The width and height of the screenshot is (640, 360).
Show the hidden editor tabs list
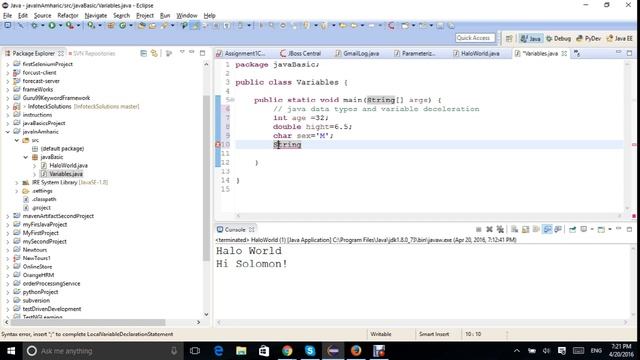pyautogui.click(x=577, y=53)
